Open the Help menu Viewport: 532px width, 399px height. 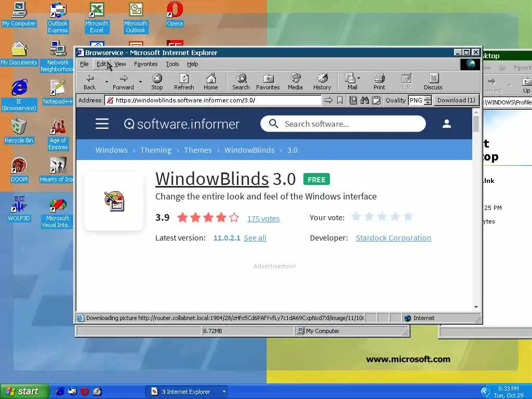(x=193, y=64)
